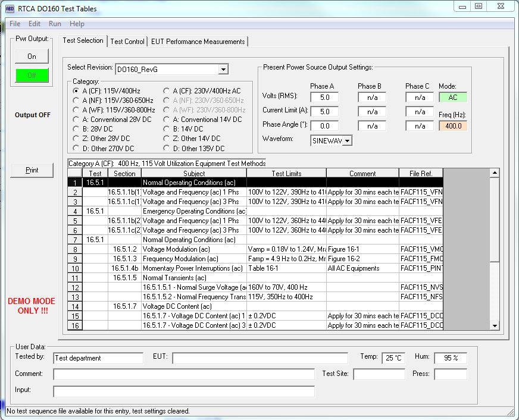The width and height of the screenshot is (519, 420).
Task: Select A (CF): 230V/400Hz AC radio button
Action: pos(166,91)
